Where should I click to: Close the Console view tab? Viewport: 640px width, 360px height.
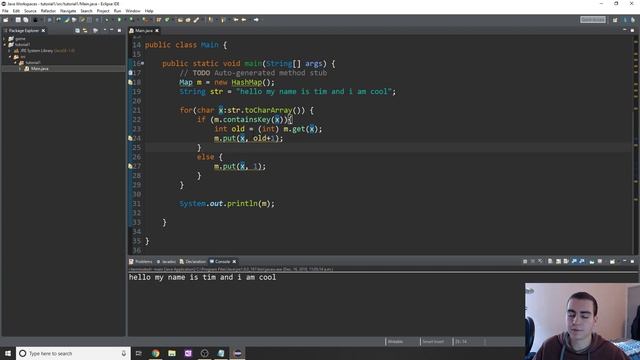[x=234, y=261]
